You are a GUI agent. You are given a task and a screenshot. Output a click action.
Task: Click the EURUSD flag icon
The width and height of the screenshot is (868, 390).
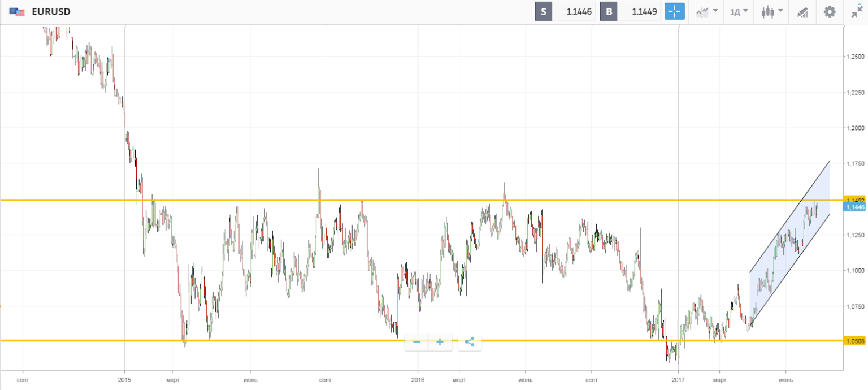(x=16, y=12)
